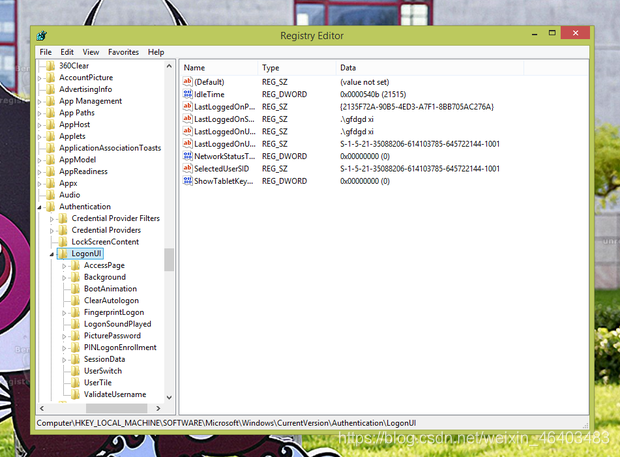620x457 pixels.
Task: Select the AppModel key
Action: pyautogui.click(x=78, y=159)
